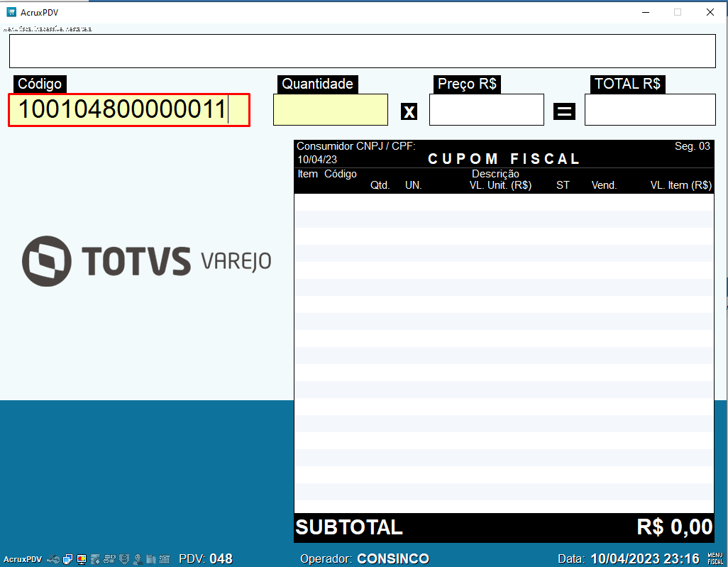The height and width of the screenshot is (567, 728).
Task: Click the dimmed bag status icon
Action: (151, 559)
